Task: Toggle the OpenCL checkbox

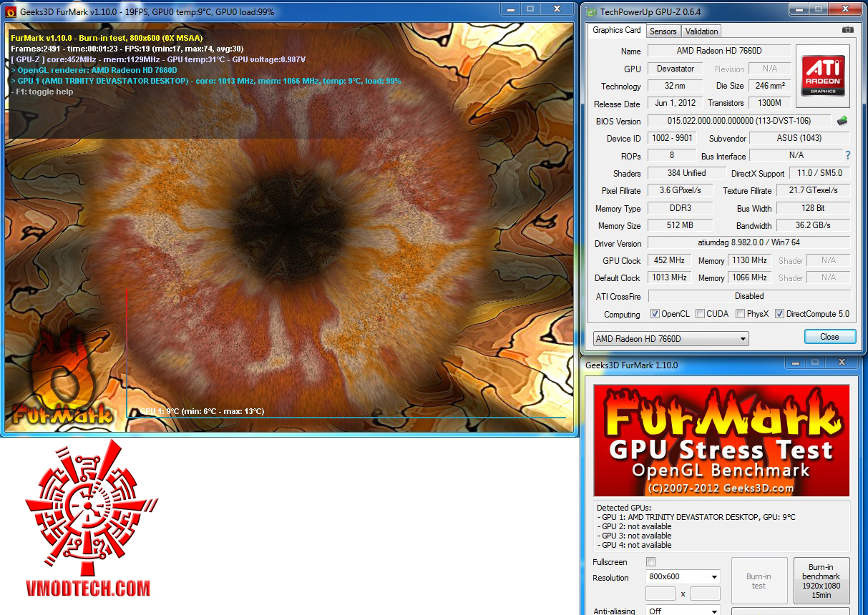Action: pyautogui.click(x=655, y=314)
